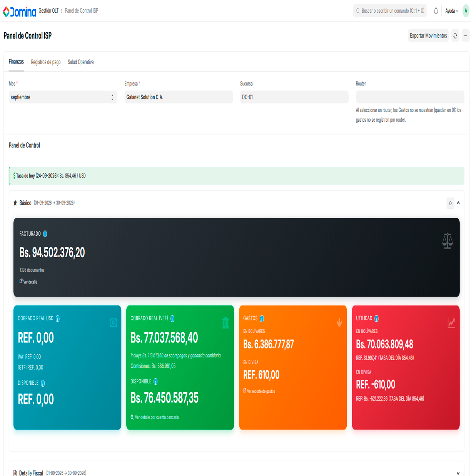Click the star icon next to Básico

point(15,203)
